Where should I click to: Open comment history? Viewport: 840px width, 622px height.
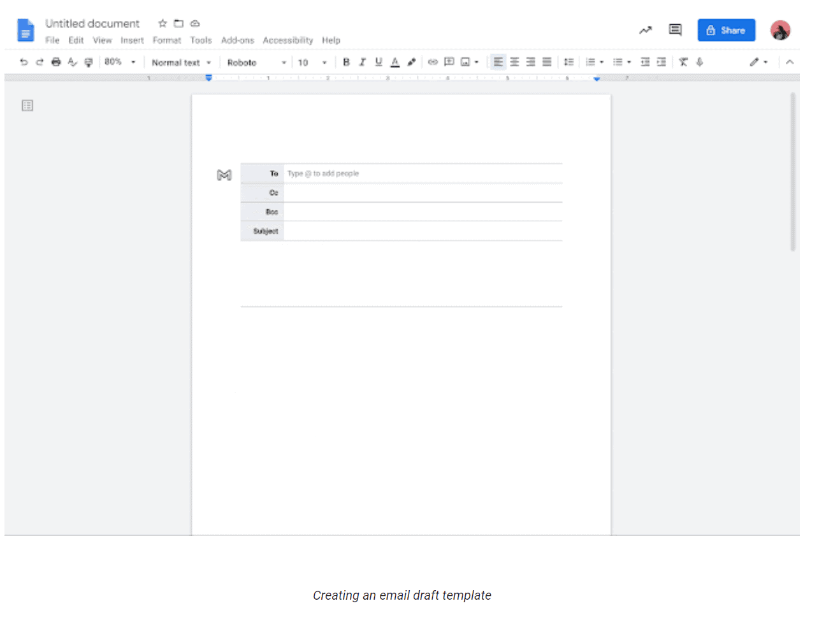(x=676, y=29)
